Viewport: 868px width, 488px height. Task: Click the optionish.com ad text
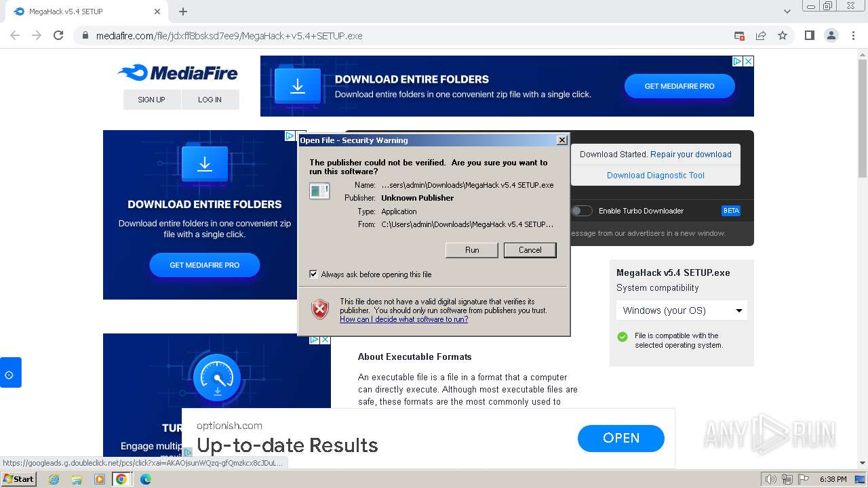coord(229,426)
